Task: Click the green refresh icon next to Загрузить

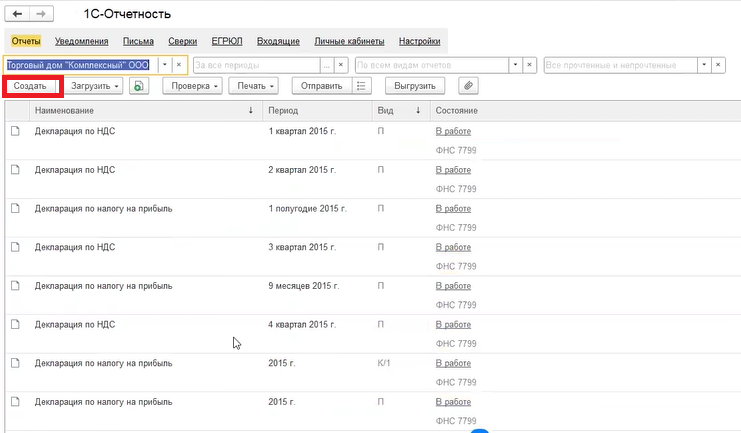Action: click(139, 86)
